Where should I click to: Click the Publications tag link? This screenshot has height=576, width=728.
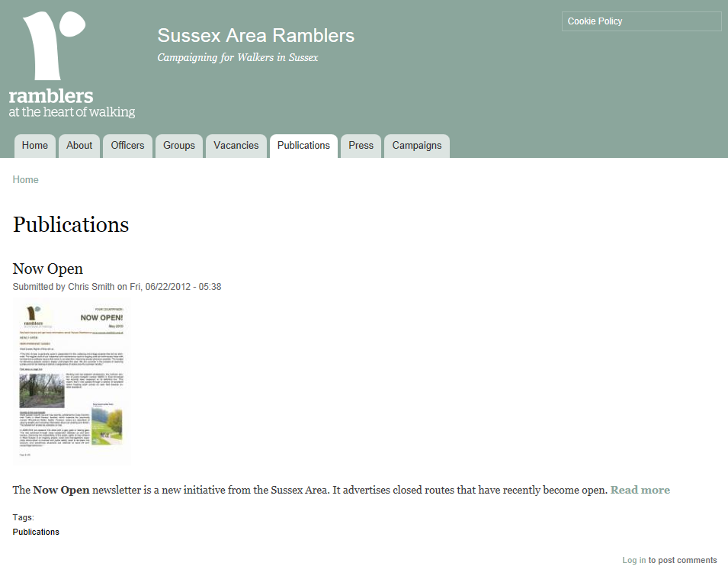pyautogui.click(x=36, y=532)
